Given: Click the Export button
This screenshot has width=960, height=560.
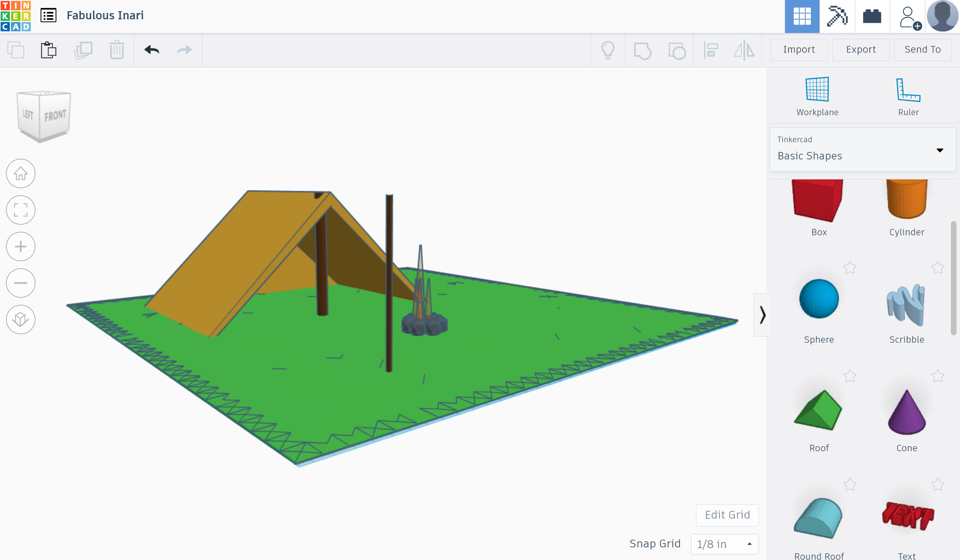Looking at the screenshot, I should point(861,50).
